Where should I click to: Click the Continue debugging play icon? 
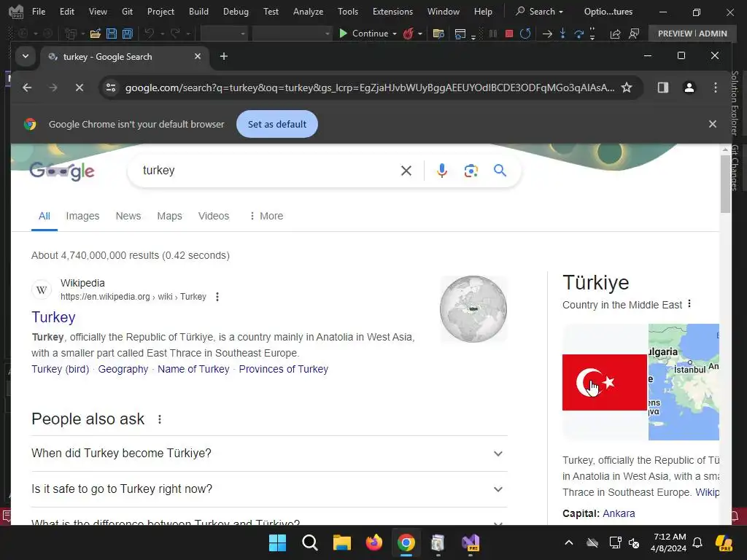pos(343,34)
